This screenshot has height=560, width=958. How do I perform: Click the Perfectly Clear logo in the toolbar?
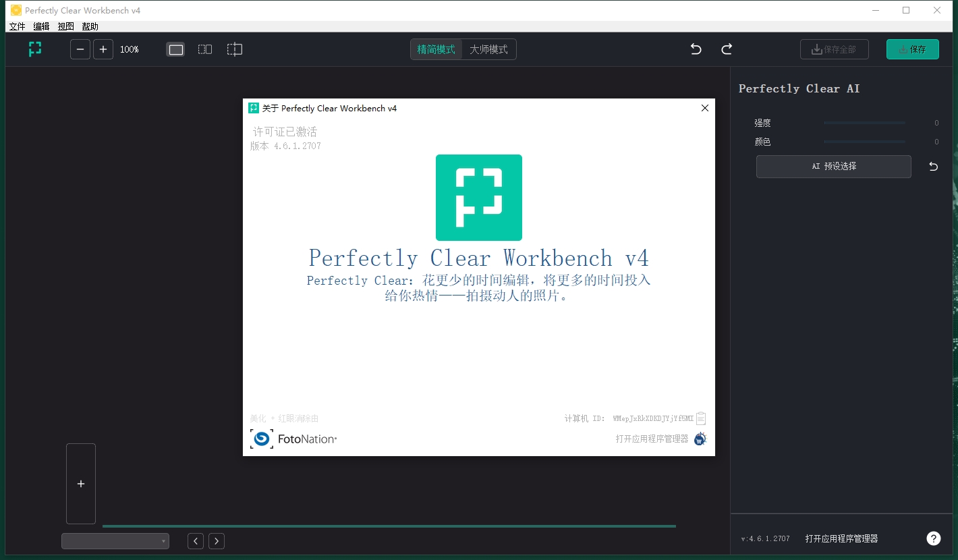tap(34, 49)
